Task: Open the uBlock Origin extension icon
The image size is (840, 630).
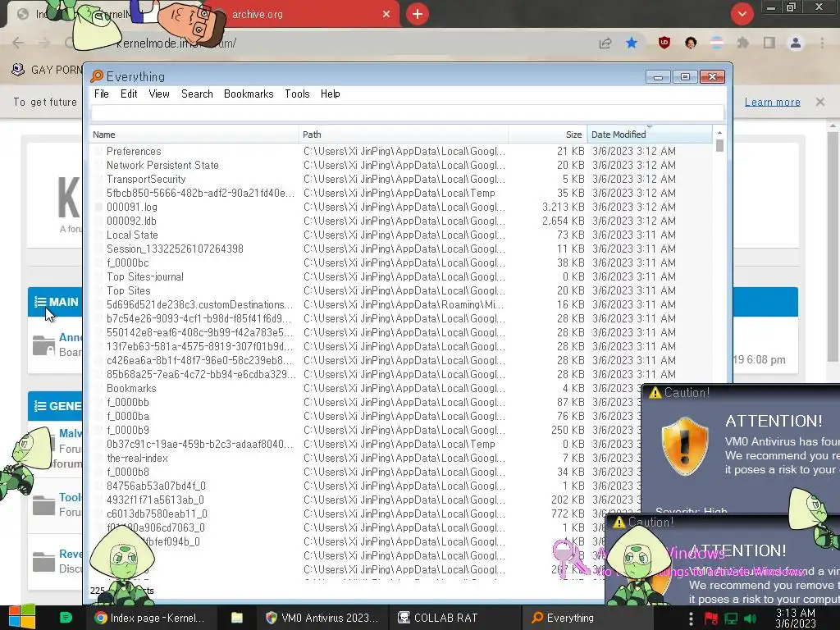Action: (664, 43)
